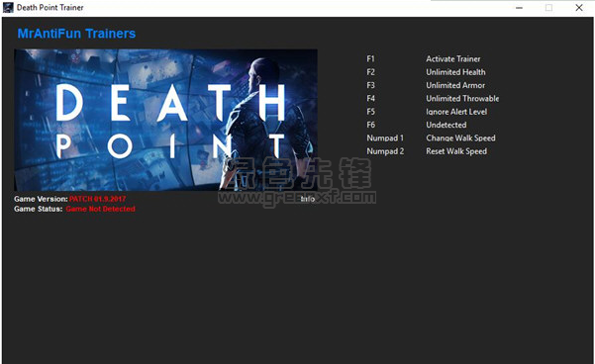Click the Death Point Trainer app icon
This screenshot has width=595, height=364.
pyautogui.click(x=8, y=8)
